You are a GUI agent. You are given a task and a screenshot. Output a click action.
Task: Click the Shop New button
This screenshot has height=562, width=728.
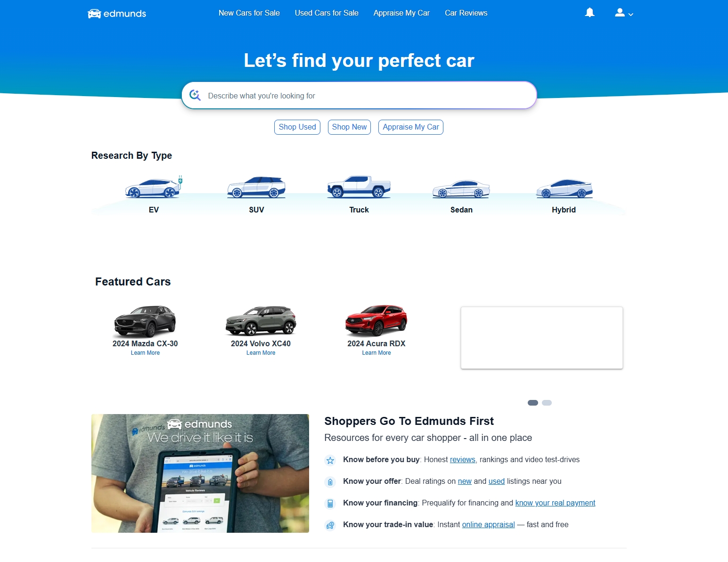pyautogui.click(x=349, y=127)
